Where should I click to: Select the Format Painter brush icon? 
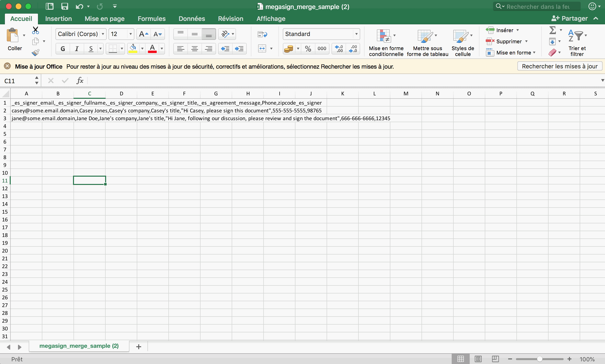[36, 53]
